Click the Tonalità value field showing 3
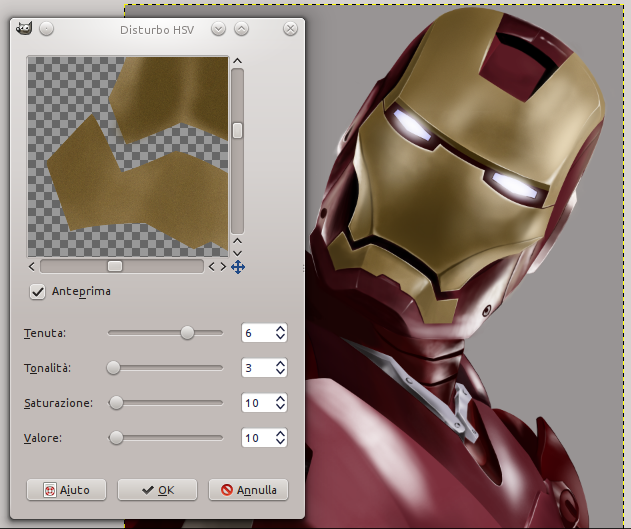Viewport: 631px width, 529px height. (x=258, y=368)
